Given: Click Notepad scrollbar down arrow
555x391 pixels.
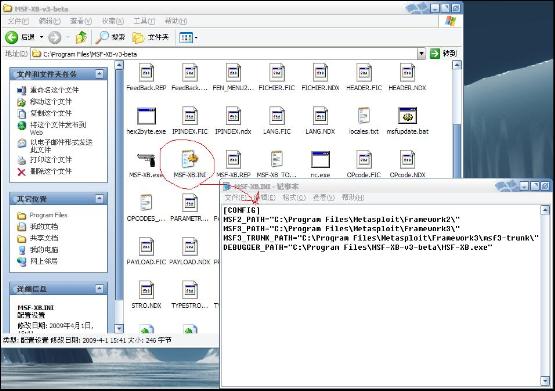Looking at the screenshot, I should tap(545, 381).
